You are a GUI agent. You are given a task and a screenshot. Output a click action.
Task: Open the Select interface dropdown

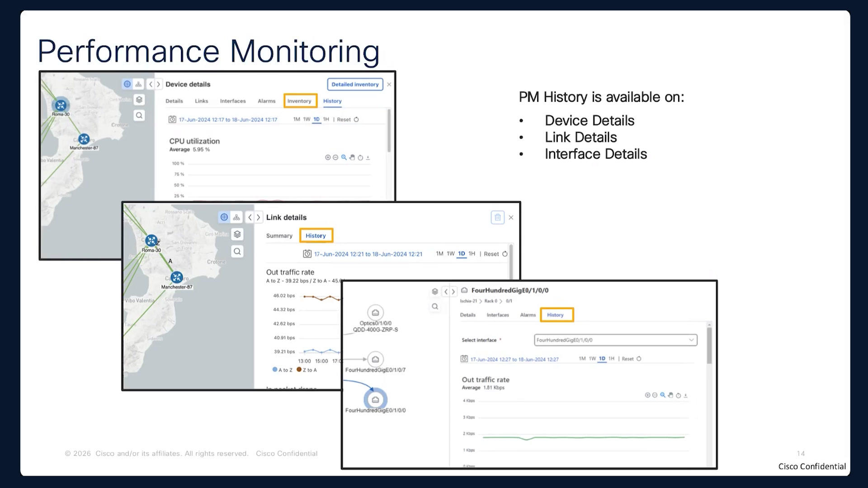(x=616, y=340)
